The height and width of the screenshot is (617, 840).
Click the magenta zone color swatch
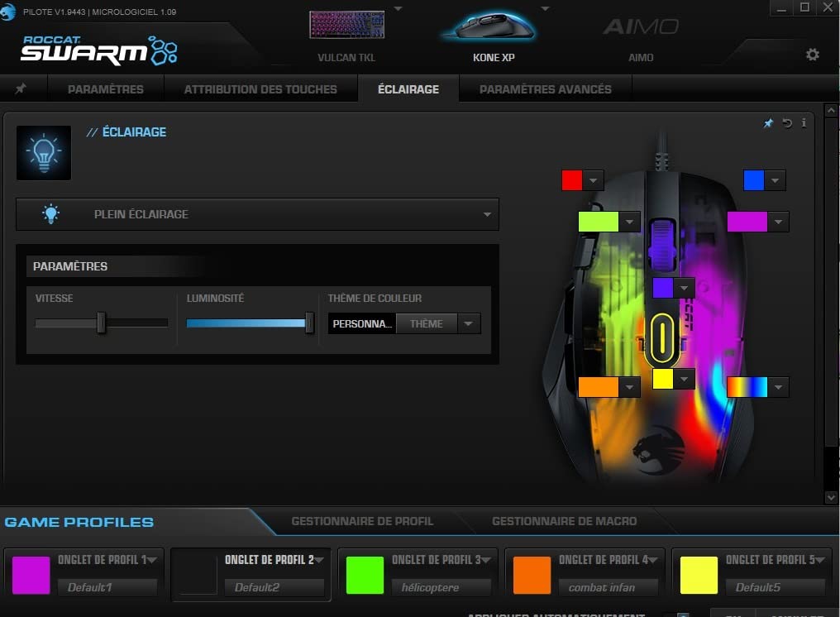point(747,222)
